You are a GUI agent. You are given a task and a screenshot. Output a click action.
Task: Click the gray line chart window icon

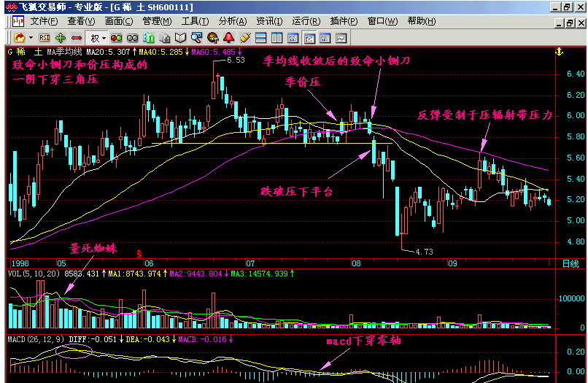(341, 38)
